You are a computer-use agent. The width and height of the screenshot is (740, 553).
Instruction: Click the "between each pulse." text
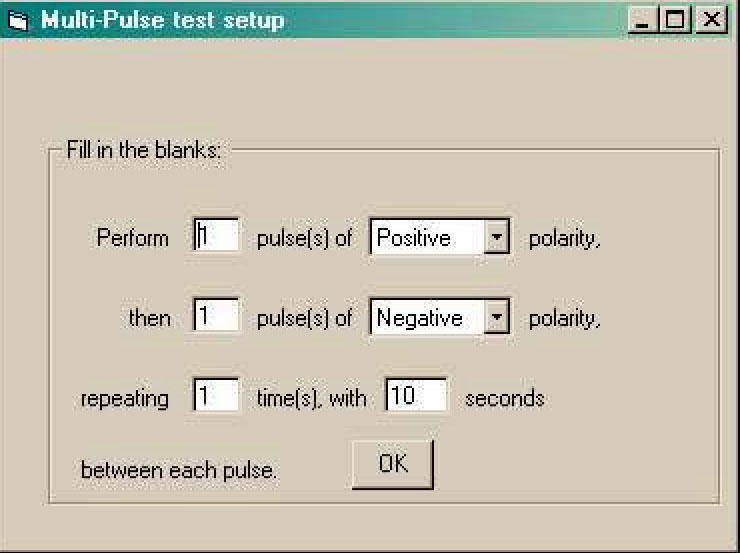[x=179, y=469]
